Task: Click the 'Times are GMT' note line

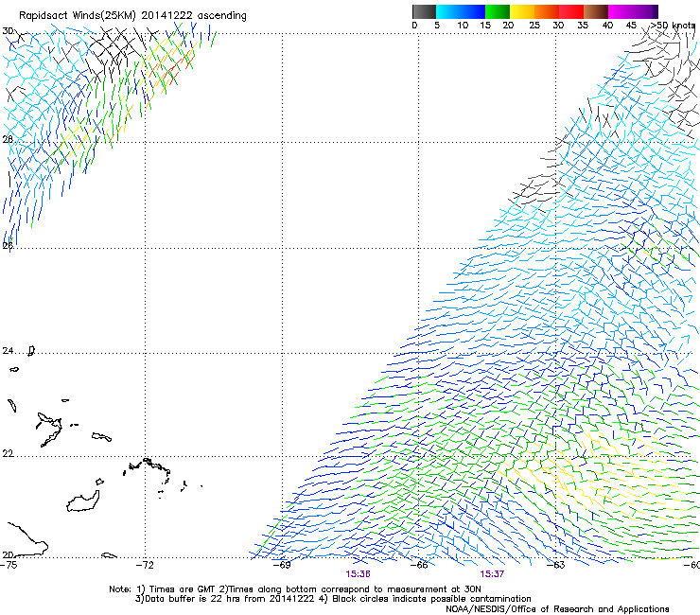Action: (295, 589)
